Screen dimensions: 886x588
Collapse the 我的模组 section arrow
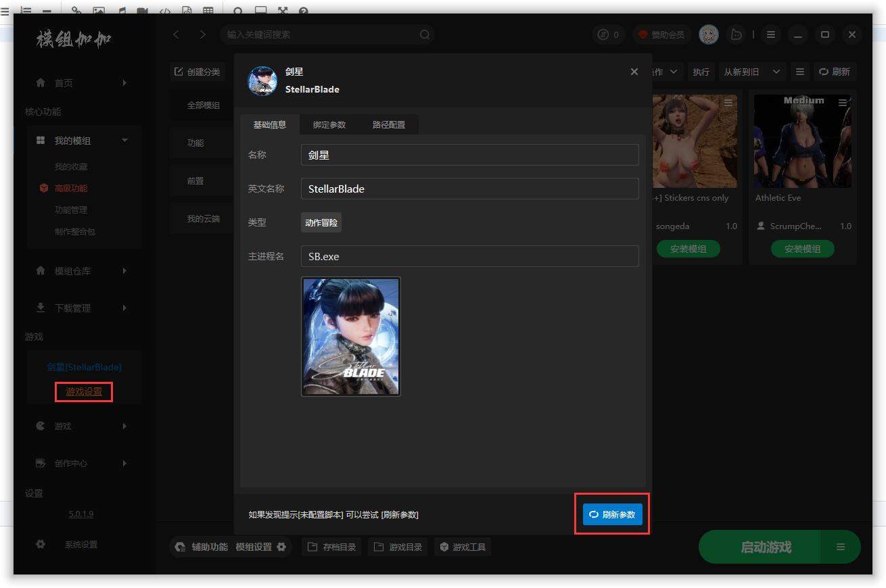(x=124, y=140)
